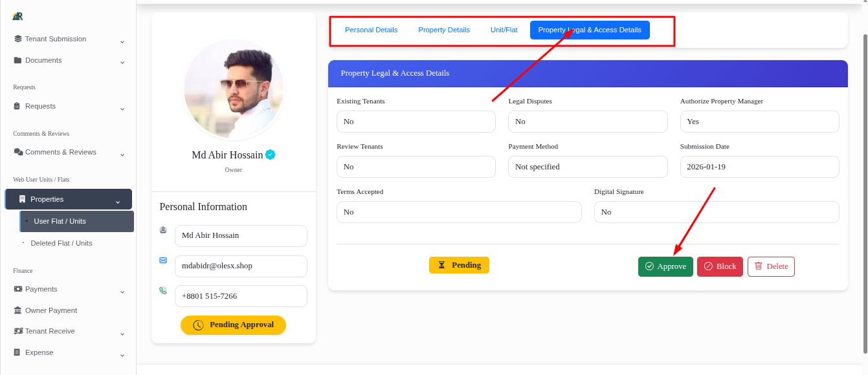Click the Expense receipt icon

(x=18, y=352)
